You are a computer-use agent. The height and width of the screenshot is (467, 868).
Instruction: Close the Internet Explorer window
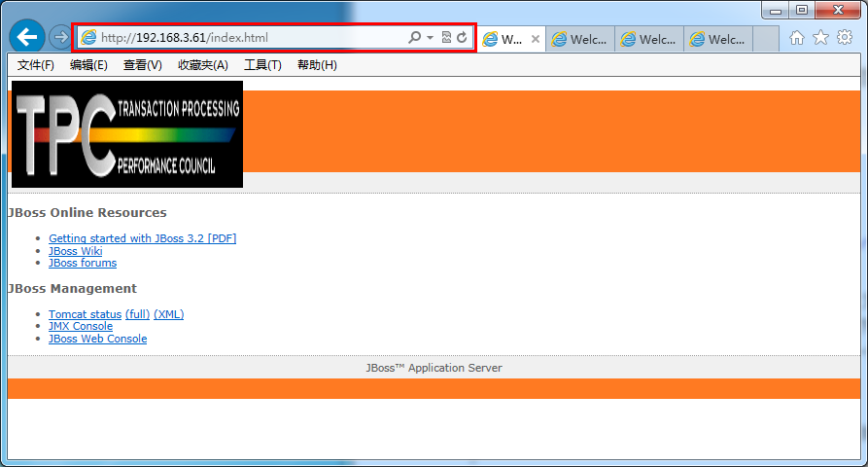click(x=838, y=10)
